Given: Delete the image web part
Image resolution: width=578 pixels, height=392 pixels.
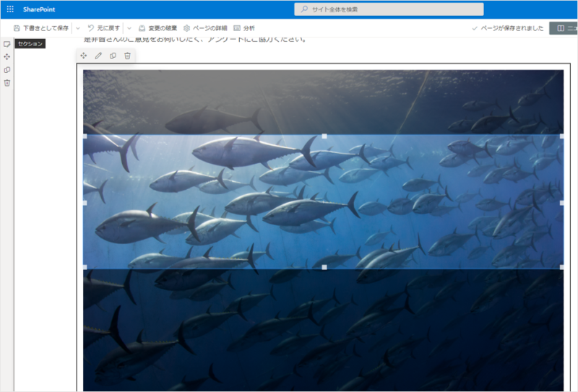Looking at the screenshot, I should (127, 56).
